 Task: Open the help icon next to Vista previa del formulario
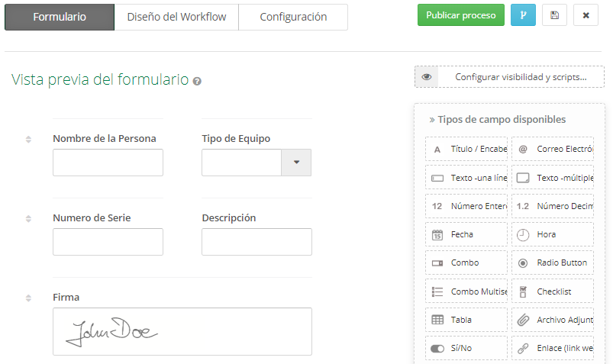197,82
